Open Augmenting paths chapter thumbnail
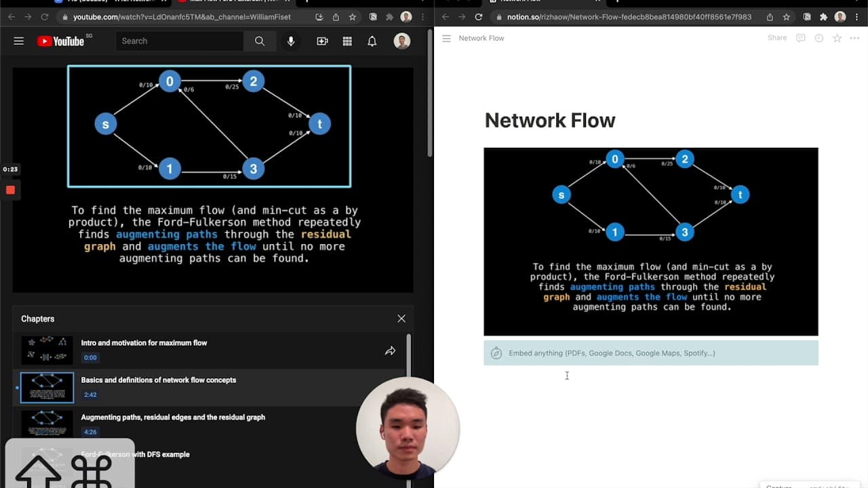Screen dimensions: 868x488 [47, 424]
